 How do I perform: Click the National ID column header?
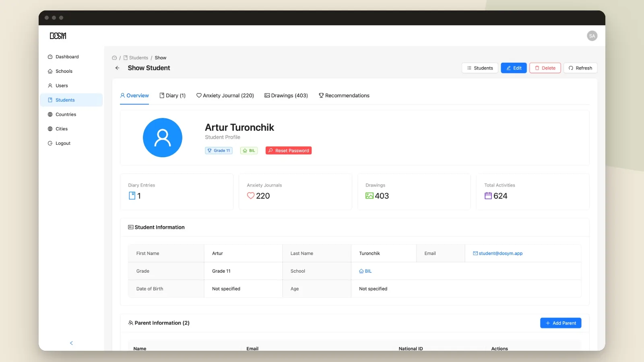[411, 349]
